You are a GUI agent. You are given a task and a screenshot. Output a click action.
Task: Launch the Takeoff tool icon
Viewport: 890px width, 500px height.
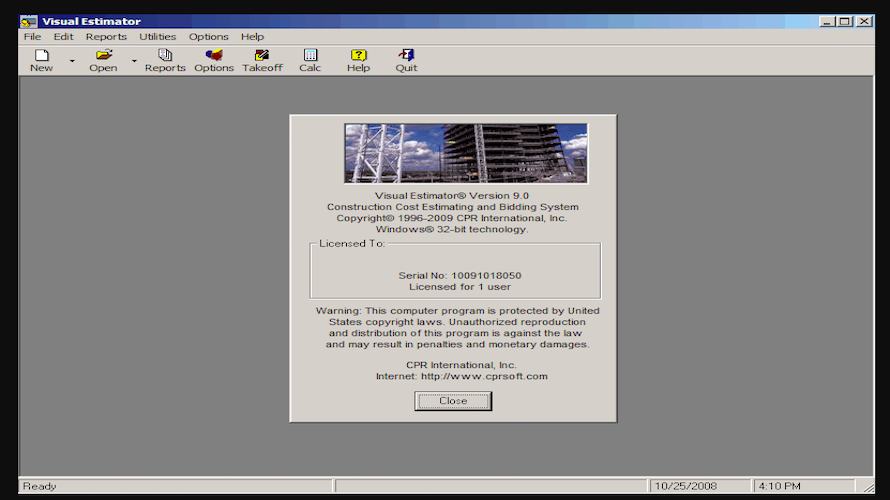pos(262,56)
